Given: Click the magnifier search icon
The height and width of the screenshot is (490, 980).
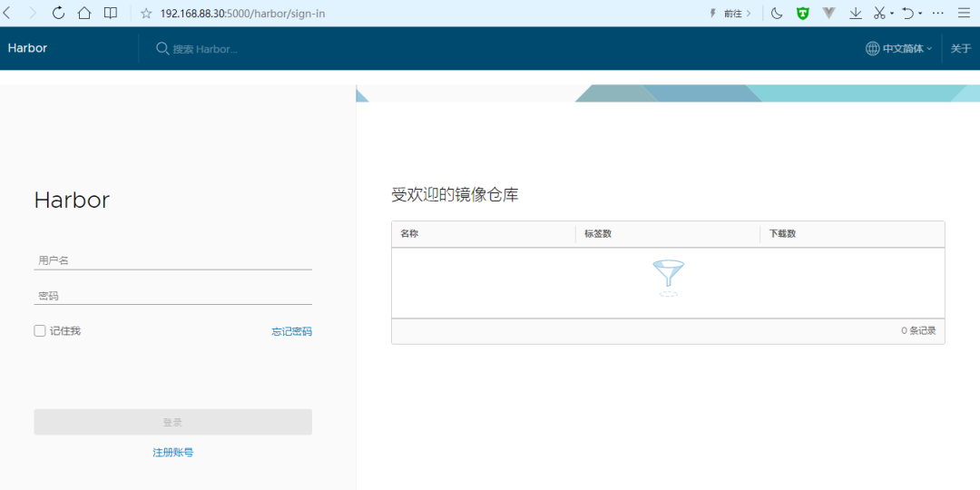Looking at the screenshot, I should (x=162, y=48).
